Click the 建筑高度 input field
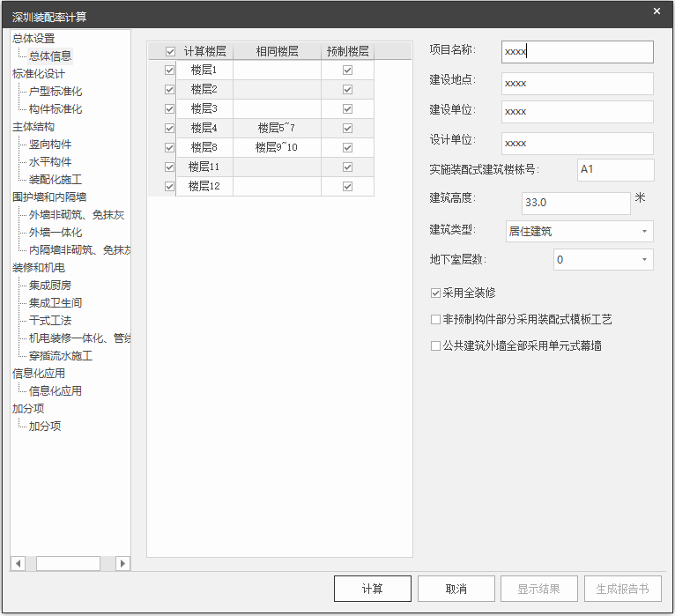The image size is (675, 616). pos(575,203)
